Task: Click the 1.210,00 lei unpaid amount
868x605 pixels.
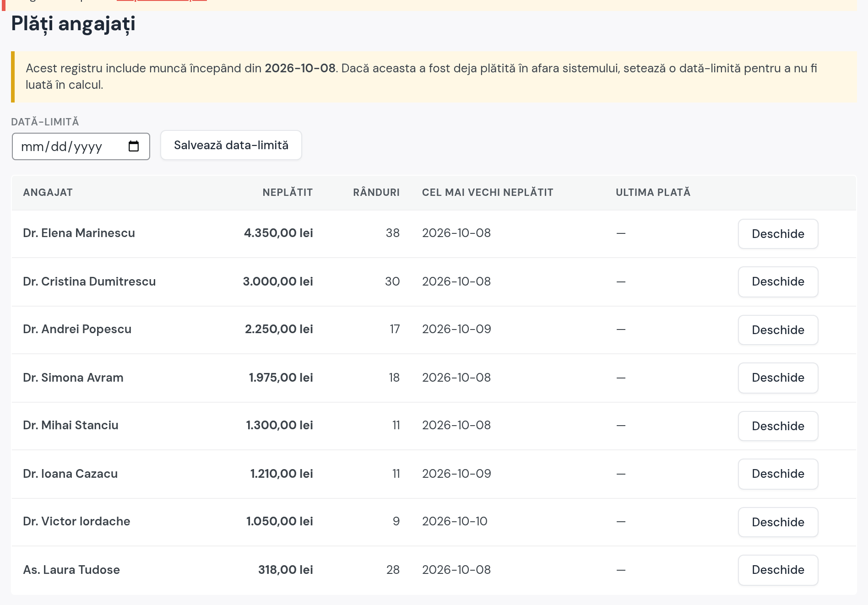Action: click(282, 474)
